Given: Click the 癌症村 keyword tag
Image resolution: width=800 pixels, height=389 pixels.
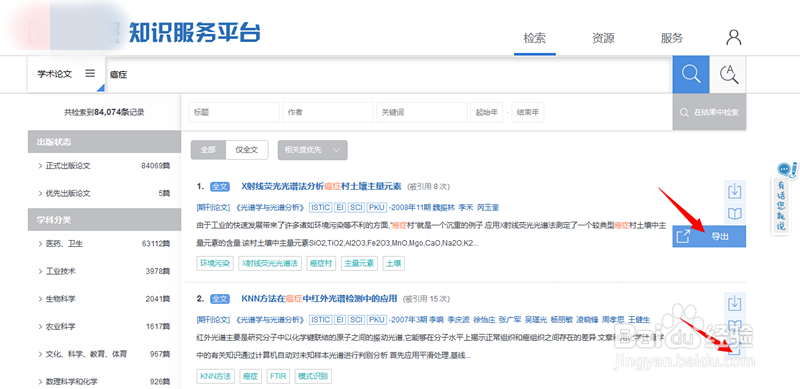Looking at the screenshot, I should tap(322, 263).
